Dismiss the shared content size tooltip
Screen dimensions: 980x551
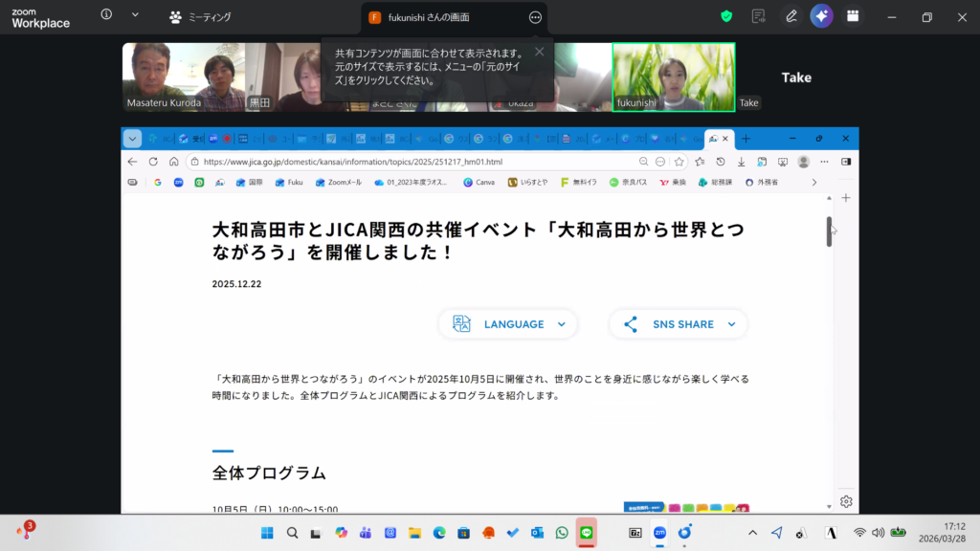tap(539, 52)
